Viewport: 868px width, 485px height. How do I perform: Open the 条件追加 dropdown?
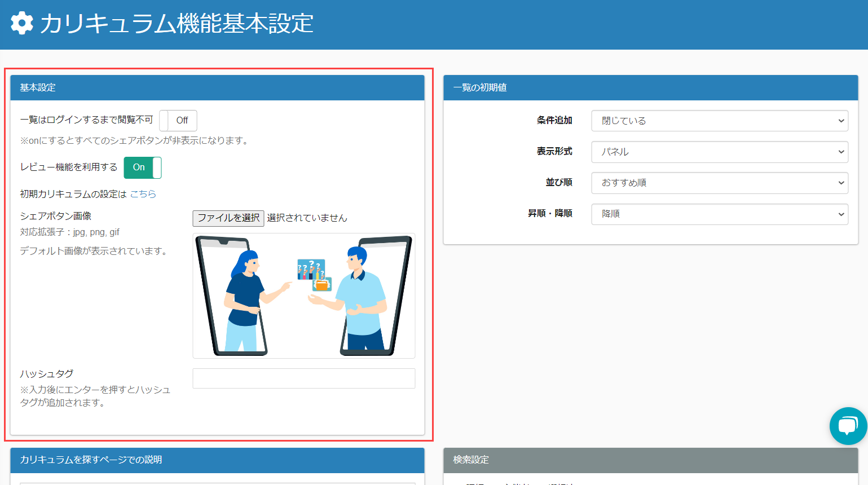tap(719, 121)
